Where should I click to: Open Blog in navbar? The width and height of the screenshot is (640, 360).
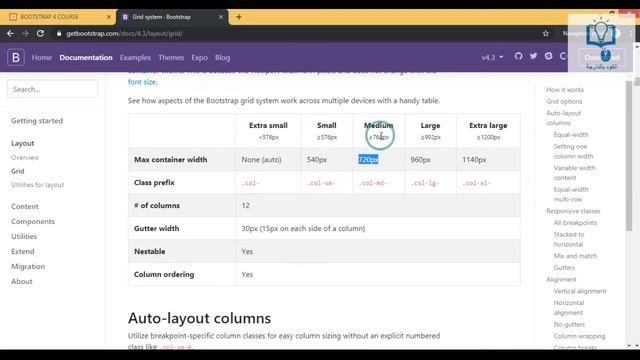click(222, 58)
